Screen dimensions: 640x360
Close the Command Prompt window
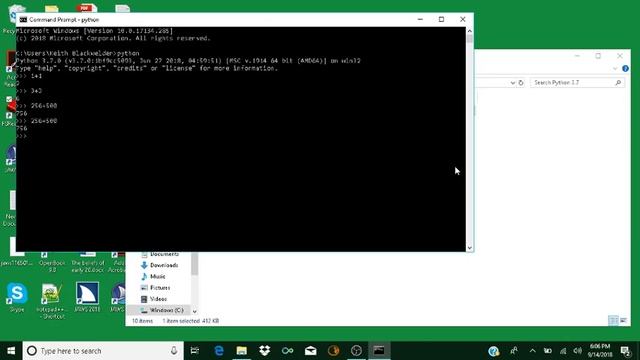(x=462, y=19)
